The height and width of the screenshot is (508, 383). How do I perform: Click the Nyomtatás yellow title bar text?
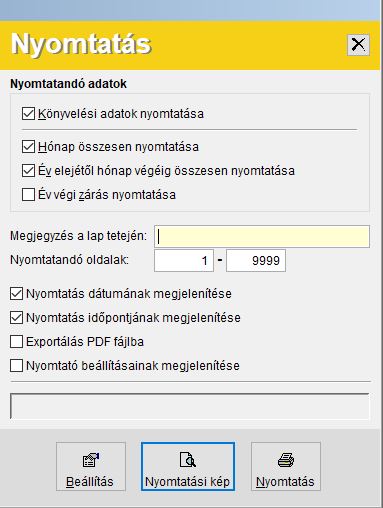pos(81,44)
